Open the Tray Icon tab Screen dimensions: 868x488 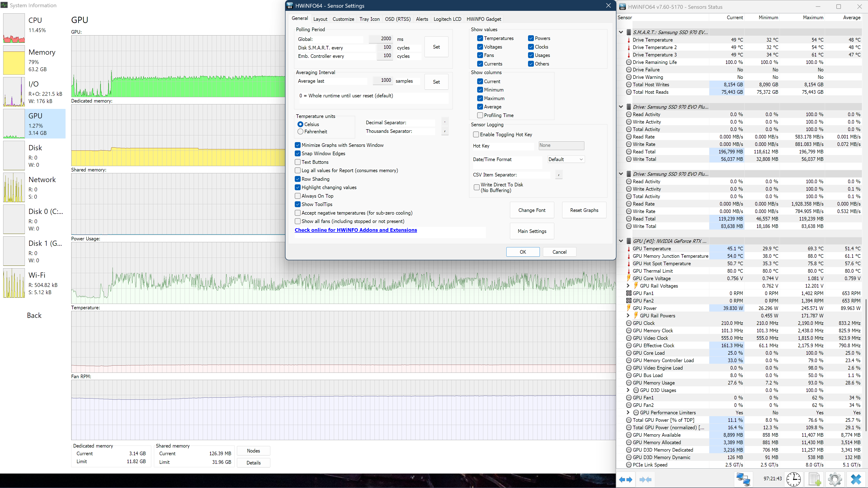369,19
